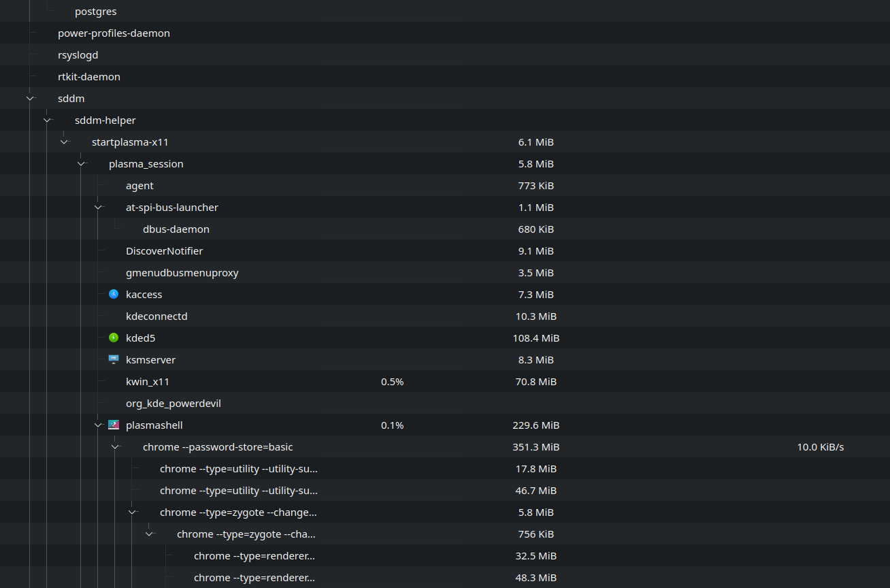This screenshot has height=588, width=890.
Task: Select the dbus-daemon process name
Action: (176, 229)
